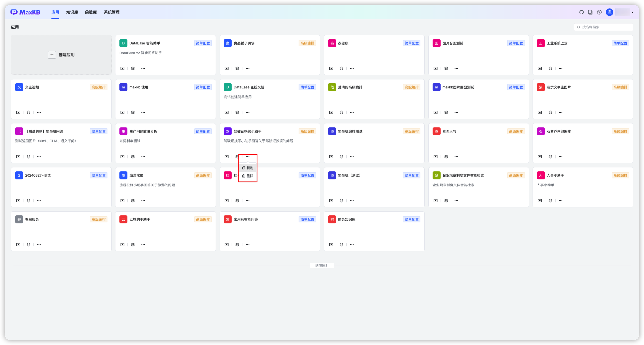
Task: Click the demo play icon on 演示文字生图片
Action: [x=540, y=113]
